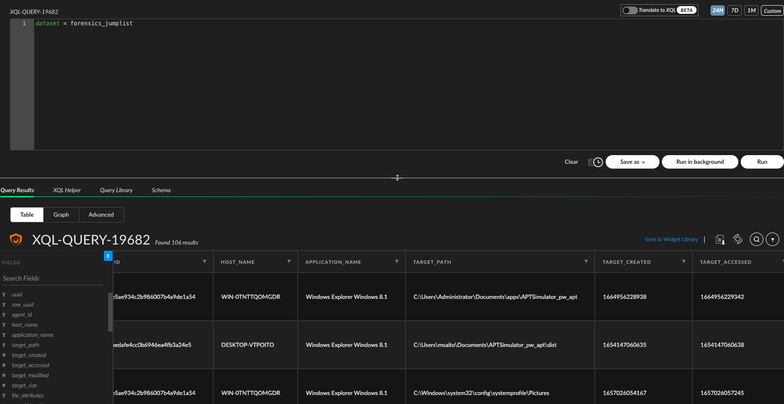Switch to the XQL Helper tab
784x404 pixels.
pyautogui.click(x=67, y=190)
